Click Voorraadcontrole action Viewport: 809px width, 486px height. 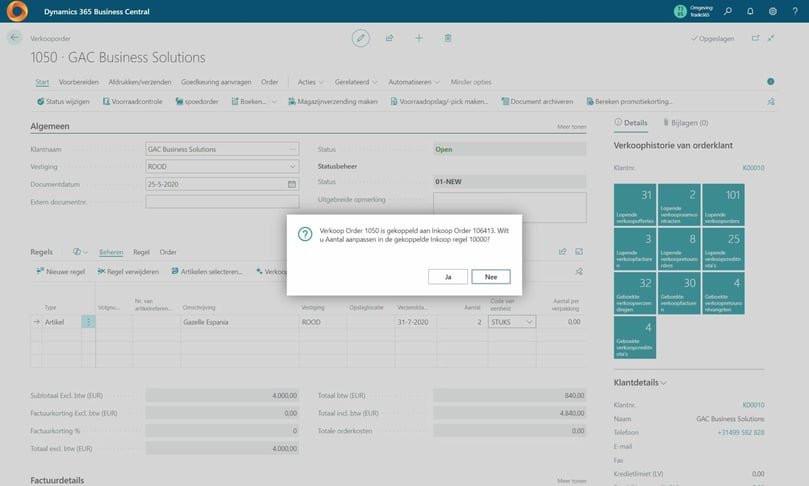click(133, 102)
